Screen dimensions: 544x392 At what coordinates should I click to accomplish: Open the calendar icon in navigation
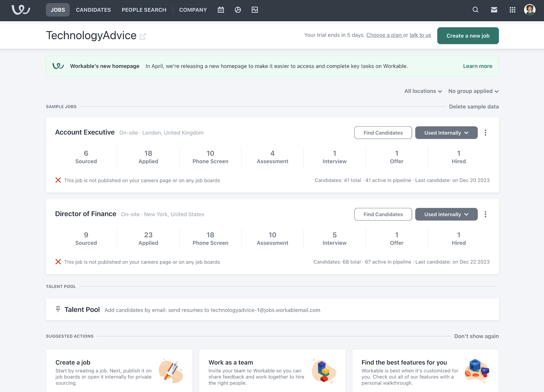221,10
